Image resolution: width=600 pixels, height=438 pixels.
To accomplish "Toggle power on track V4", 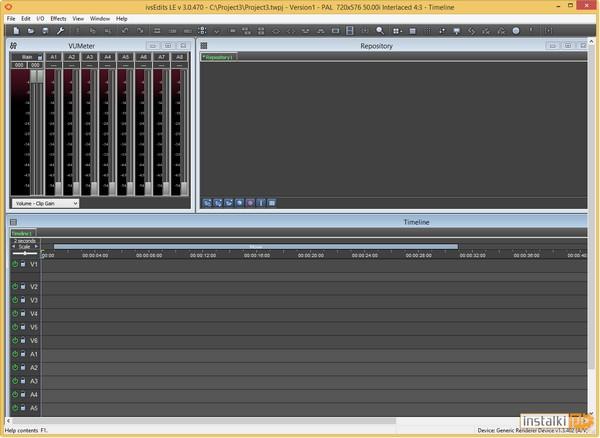I will click(15, 313).
